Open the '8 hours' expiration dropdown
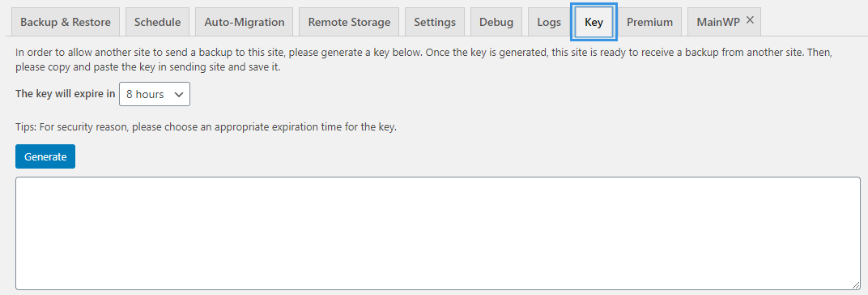This screenshot has width=868, height=295. (155, 94)
